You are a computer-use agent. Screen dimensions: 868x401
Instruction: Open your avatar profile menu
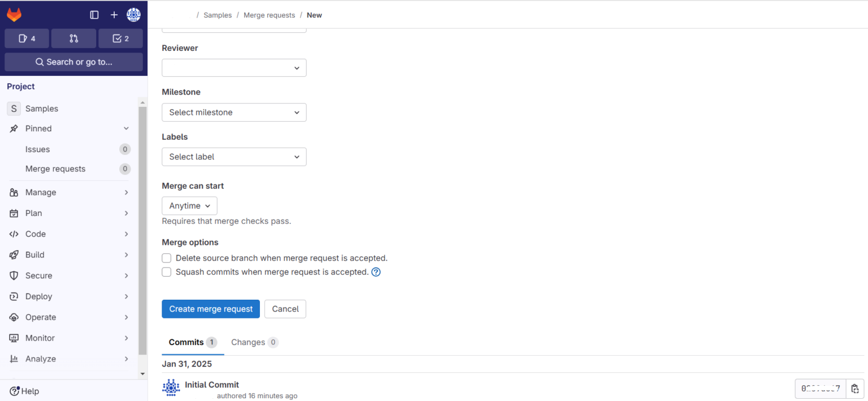[x=133, y=15]
